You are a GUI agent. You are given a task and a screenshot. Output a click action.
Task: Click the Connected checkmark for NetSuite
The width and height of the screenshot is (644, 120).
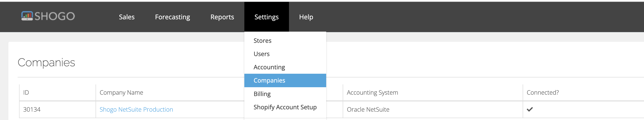coord(530,109)
